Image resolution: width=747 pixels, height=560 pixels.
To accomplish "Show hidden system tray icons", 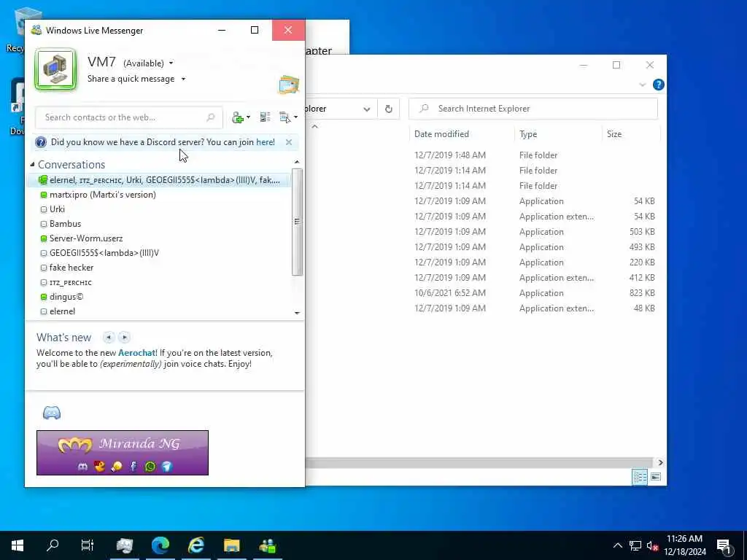I will coord(617,545).
